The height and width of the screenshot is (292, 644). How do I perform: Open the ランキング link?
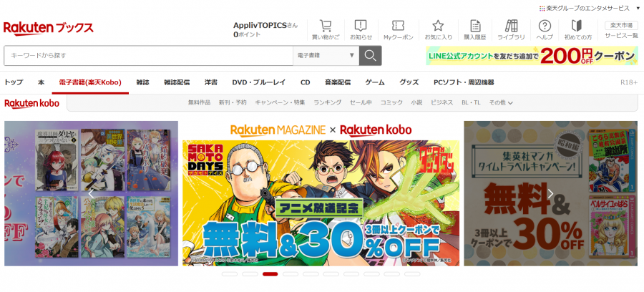[327, 102]
